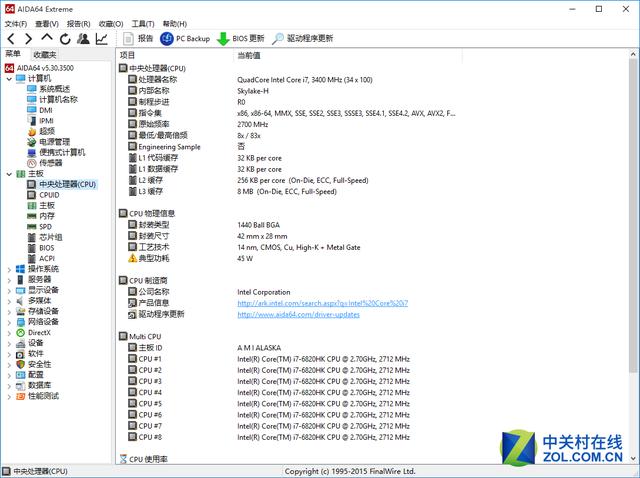Select the 数据库 tree item
This screenshot has height=478, width=640.
[33, 385]
